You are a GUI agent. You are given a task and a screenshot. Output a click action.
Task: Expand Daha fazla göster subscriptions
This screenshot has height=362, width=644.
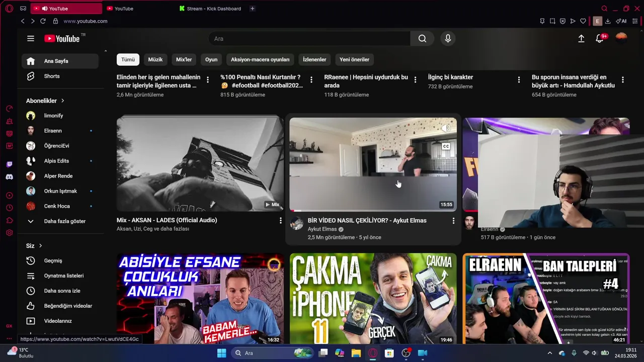[x=60, y=221]
